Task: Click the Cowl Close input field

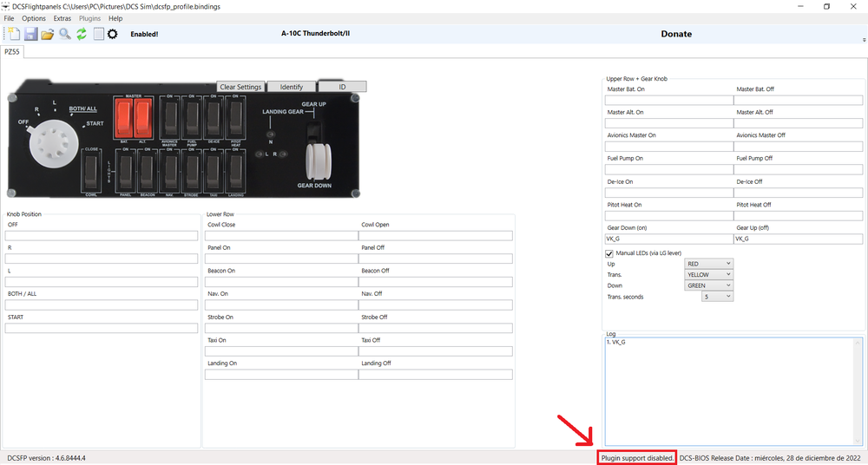Action: (282, 236)
